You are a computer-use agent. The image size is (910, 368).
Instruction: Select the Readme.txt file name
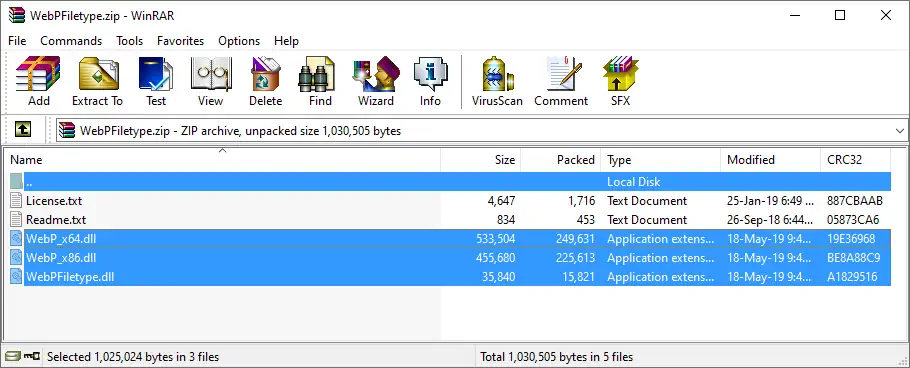pos(56,220)
